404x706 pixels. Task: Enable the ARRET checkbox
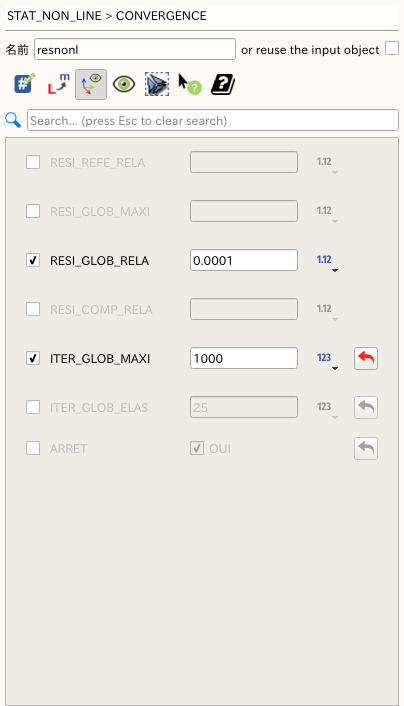tap(33, 448)
